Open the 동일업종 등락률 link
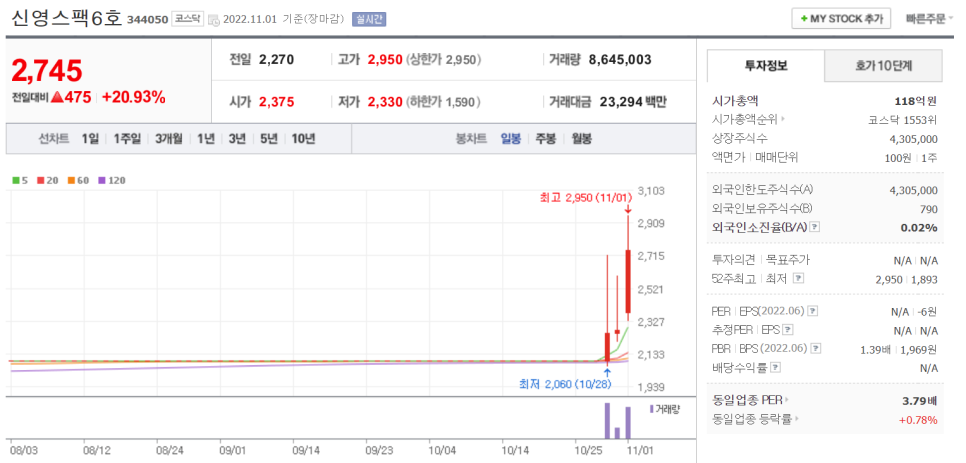 tap(755, 419)
